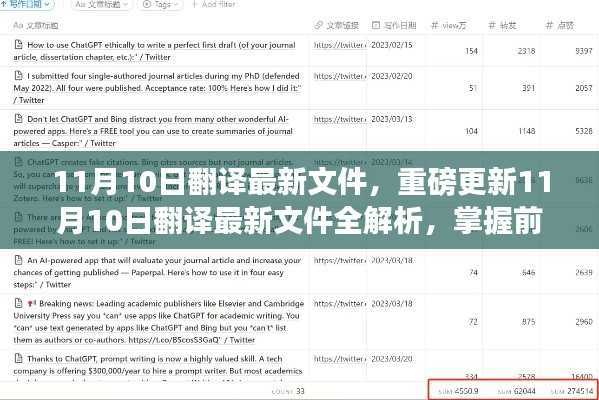Open the title 'Don't let ChatGPT and Bing distract you'
599x400 pixels.
click(x=153, y=131)
